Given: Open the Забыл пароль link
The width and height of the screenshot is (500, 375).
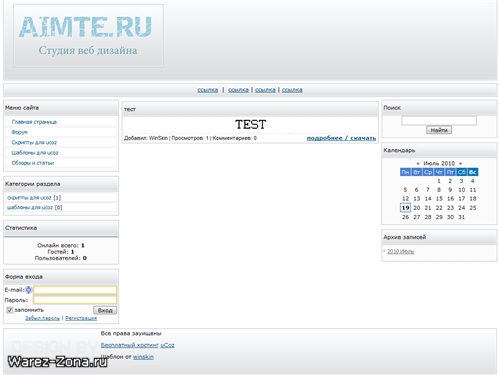Looking at the screenshot, I should click(42, 318).
